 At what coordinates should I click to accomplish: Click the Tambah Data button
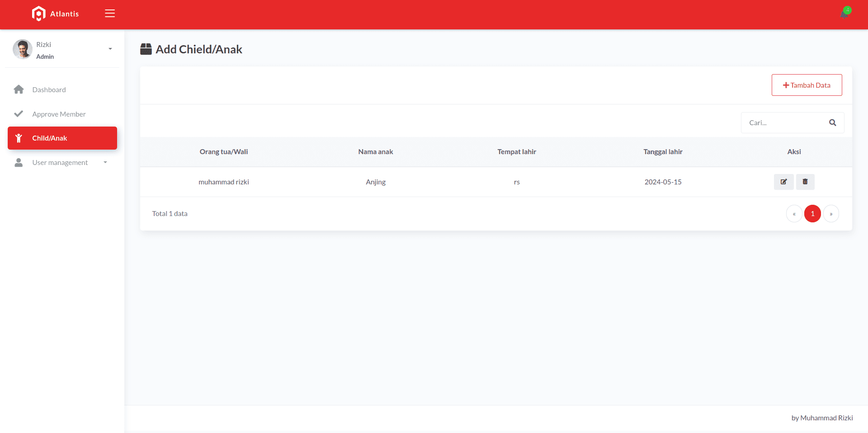pyautogui.click(x=807, y=85)
